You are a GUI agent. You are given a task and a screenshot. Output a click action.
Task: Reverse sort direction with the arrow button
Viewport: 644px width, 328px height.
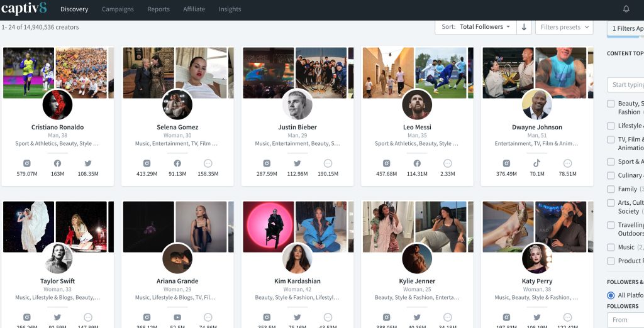click(x=524, y=27)
